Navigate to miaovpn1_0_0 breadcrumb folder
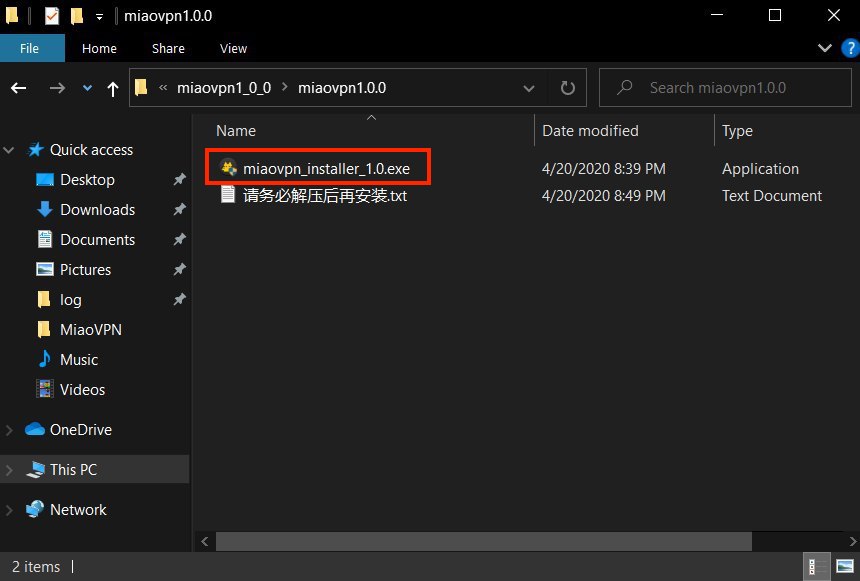 point(223,87)
